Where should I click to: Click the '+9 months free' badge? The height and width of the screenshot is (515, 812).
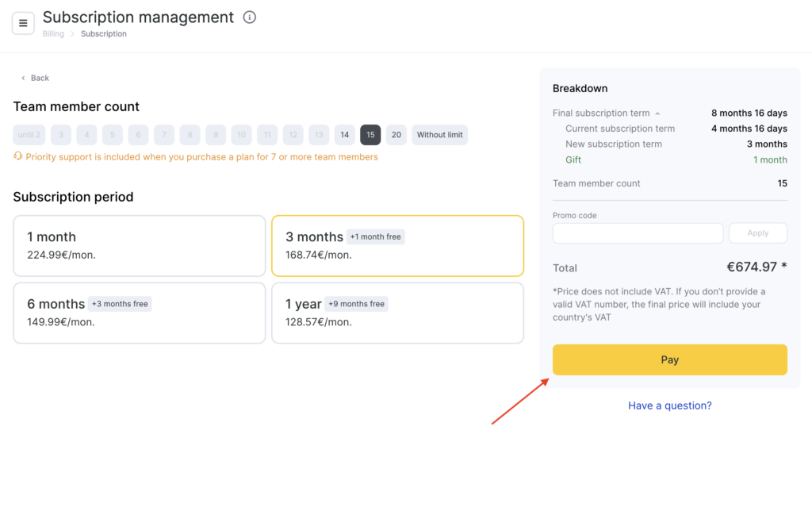click(356, 304)
